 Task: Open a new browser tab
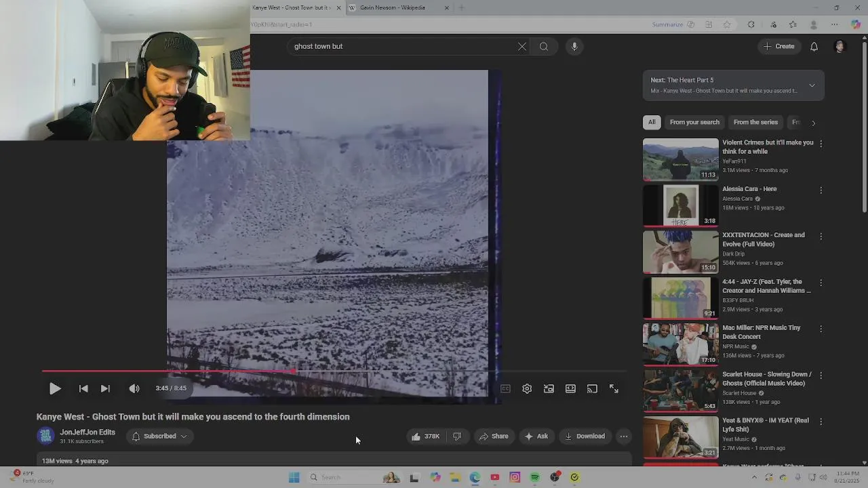(462, 7)
